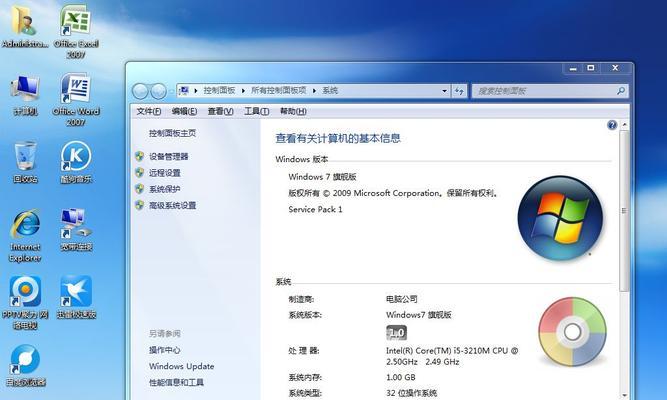Launch the browser shortcut below PPTV

pos(25,365)
